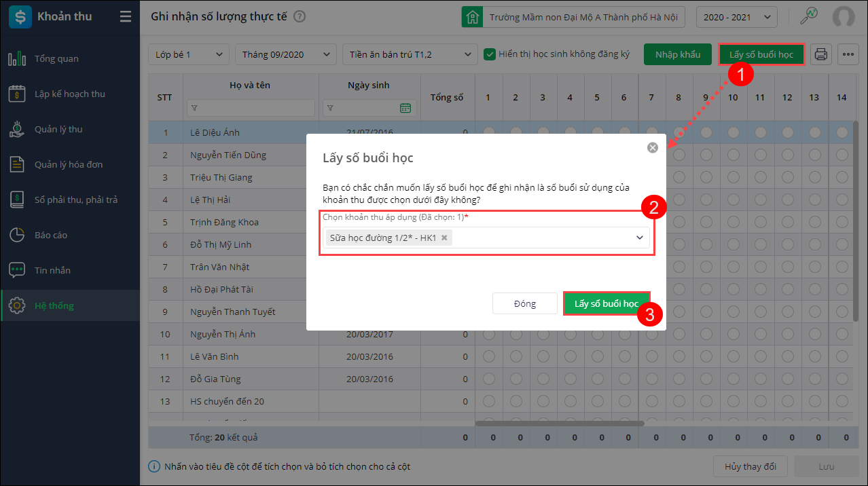Click the Quản lý hóa đơn document icon
This screenshot has height=486, width=868.
[x=17, y=164]
